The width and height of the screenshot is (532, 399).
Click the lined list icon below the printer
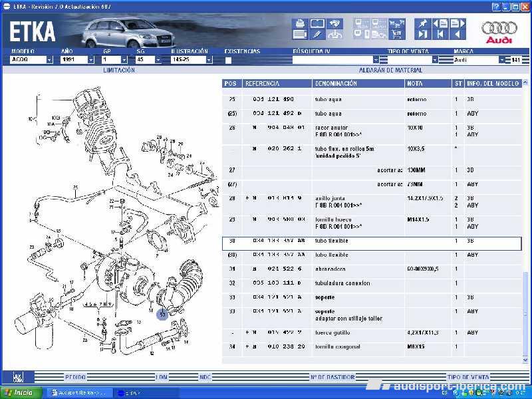pos(300,35)
